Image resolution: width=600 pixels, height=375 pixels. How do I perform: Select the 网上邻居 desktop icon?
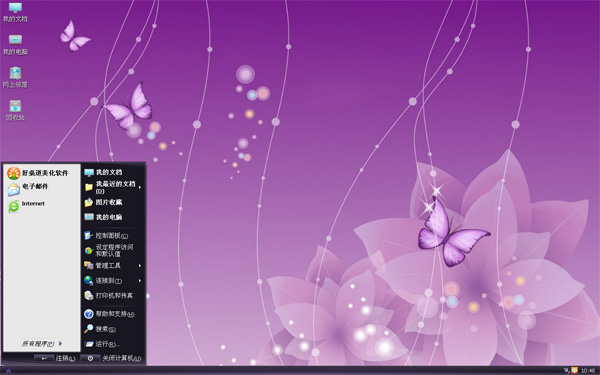click(x=15, y=78)
